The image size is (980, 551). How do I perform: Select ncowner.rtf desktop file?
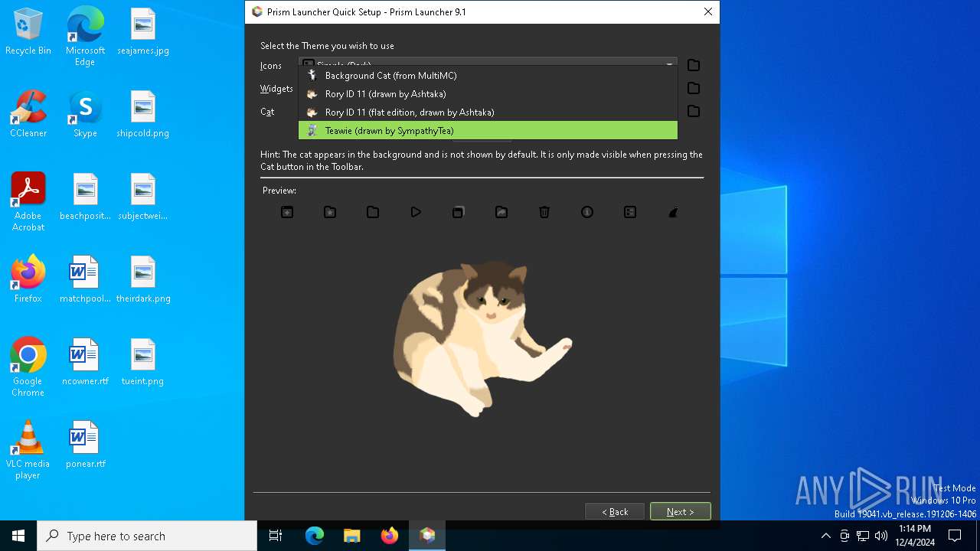pos(85,361)
